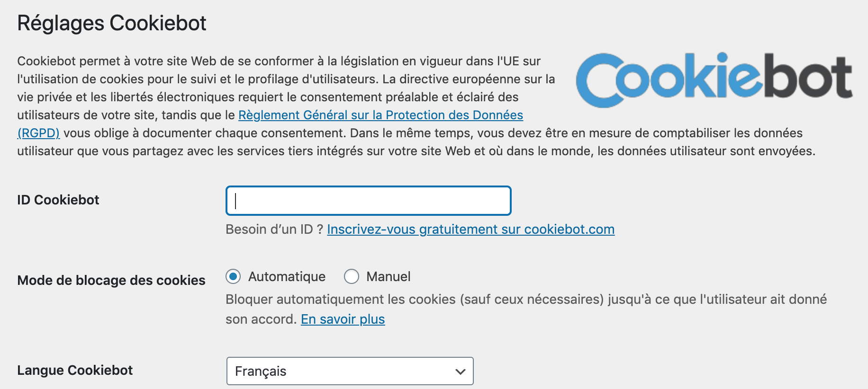Follow the 'Inscrivez-vous gratuitement sur cookiebot.com' link
Image resolution: width=868 pixels, height=389 pixels.
click(470, 229)
